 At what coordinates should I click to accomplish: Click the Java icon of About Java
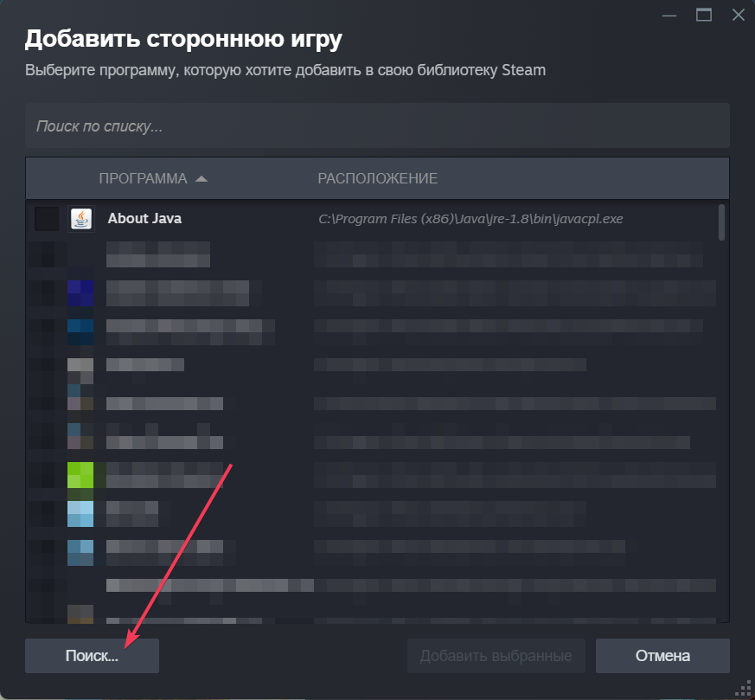tap(81, 219)
